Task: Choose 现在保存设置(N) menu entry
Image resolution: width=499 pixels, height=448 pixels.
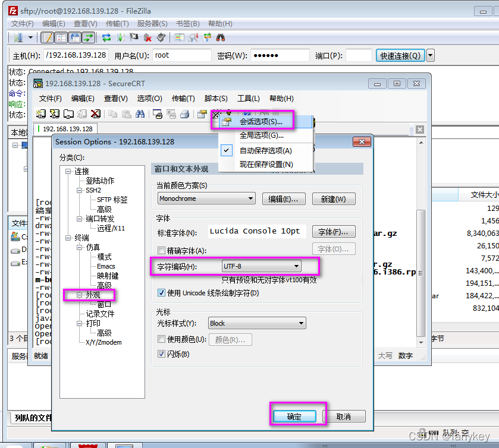Action: click(x=266, y=165)
